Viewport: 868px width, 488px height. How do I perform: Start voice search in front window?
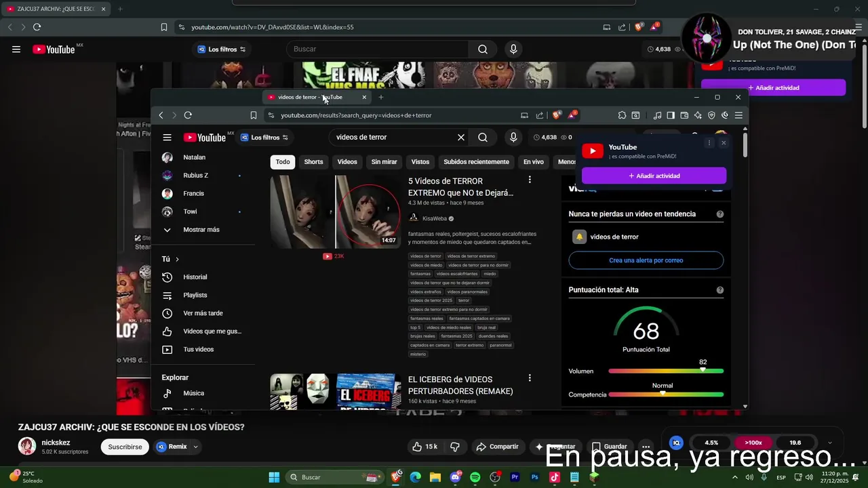[513, 138]
